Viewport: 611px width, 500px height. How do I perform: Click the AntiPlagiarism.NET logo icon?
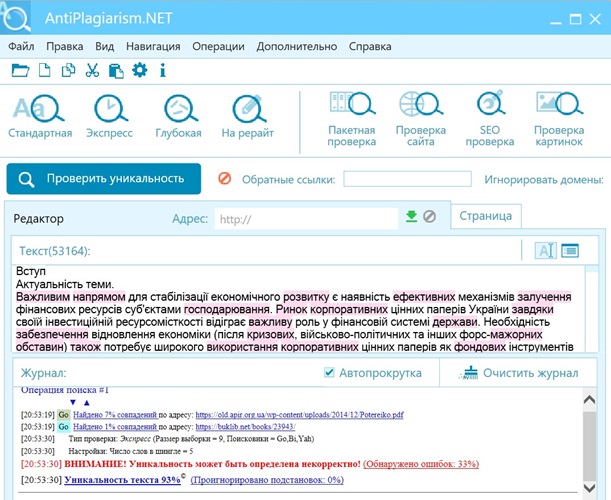coord(15,17)
